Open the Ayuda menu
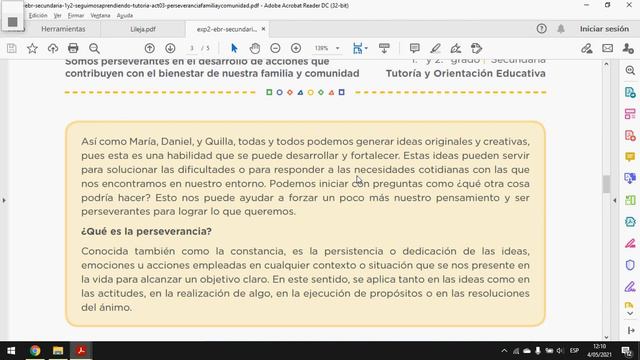Image resolution: width=640 pixels, height=360 pixels. [x=125, y=16]
